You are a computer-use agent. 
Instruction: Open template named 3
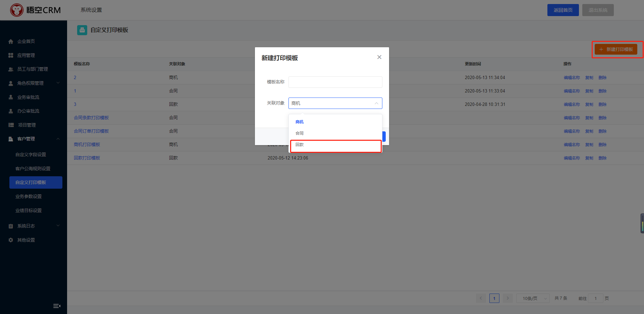click(75, 105)
